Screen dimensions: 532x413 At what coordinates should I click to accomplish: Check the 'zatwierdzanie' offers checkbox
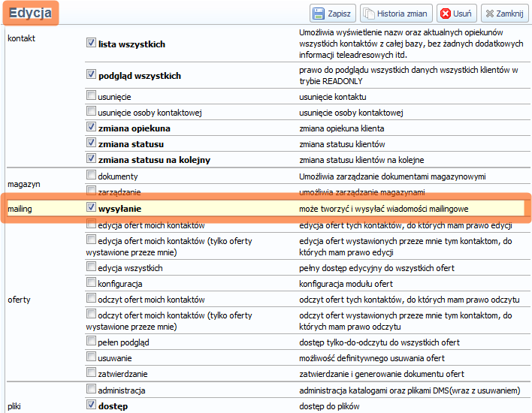92,372
